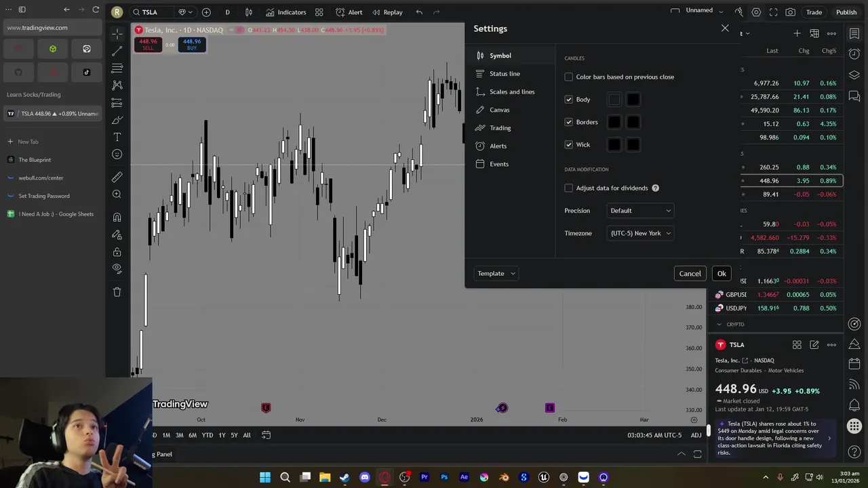The image size is (868, 488).
Task: Take a chart snapshot with camera icon
Action: [791, 12]
